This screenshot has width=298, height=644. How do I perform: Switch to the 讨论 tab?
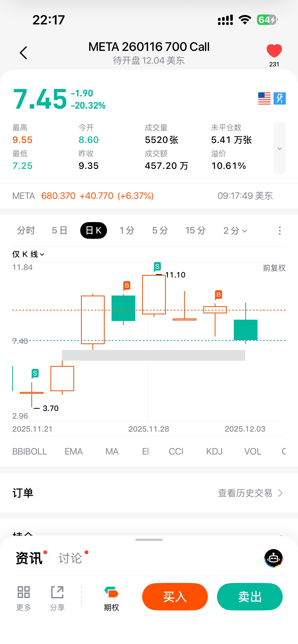click(x=70, y=558)
